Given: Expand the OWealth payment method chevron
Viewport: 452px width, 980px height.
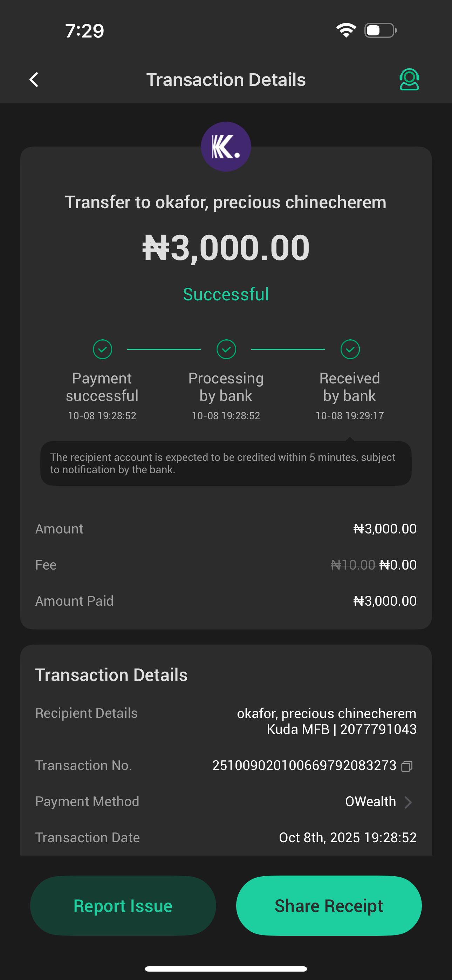Looking at the screenshot, I should [408, 802].
